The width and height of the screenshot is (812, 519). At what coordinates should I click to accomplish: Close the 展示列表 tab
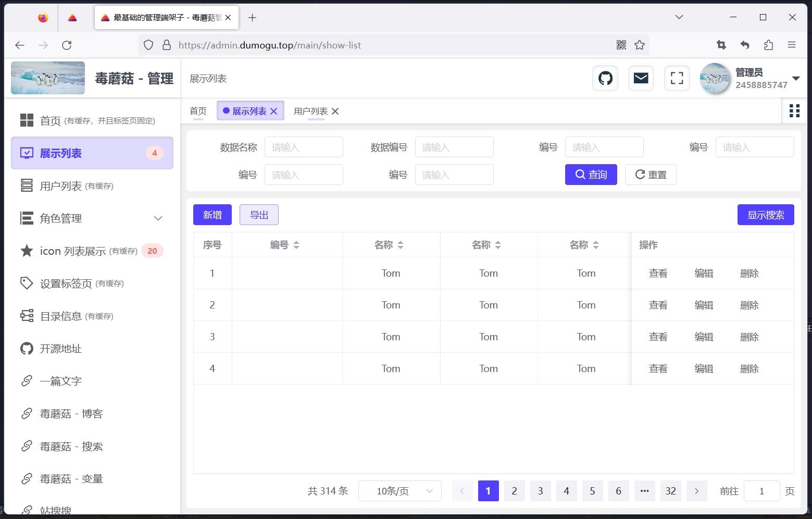pos(274,111)
